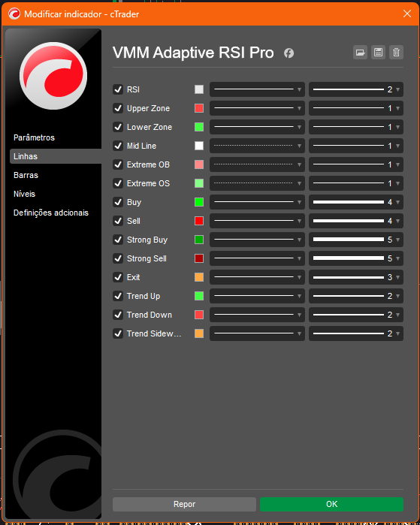Viewport: 420px width, 525px height.
Task: Open RSI line style dropdown
Action: [257, 89]
